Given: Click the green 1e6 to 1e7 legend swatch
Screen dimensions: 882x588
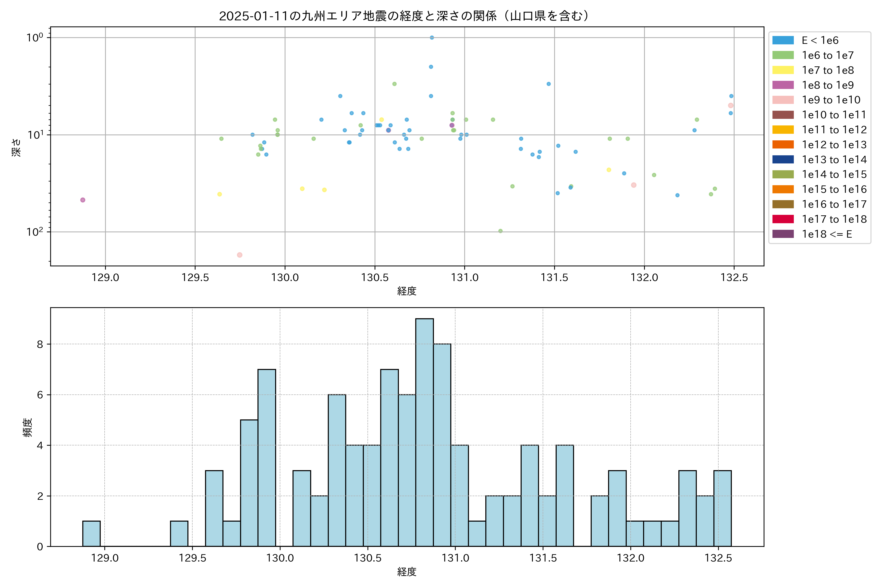Looking at the screenshot, I should pos(783,55).
